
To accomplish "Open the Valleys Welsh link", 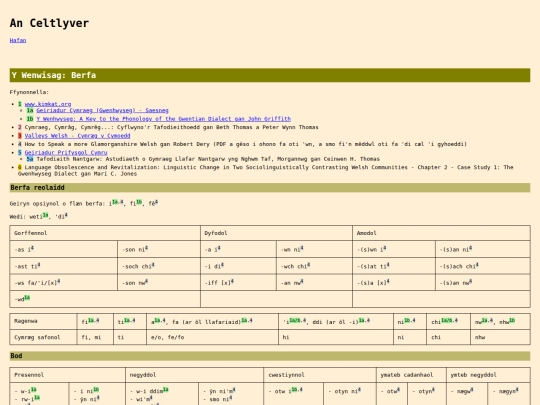I will click(77, 136).
